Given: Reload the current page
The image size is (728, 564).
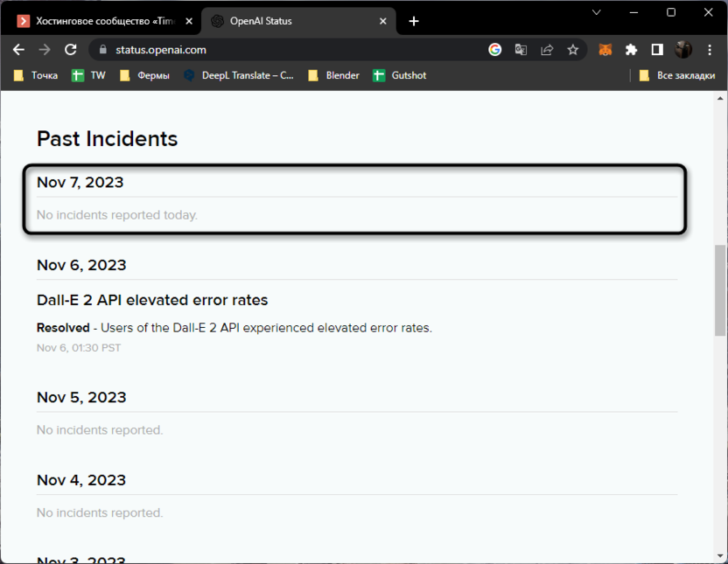Looking at the screenshot, I should 71,50.
